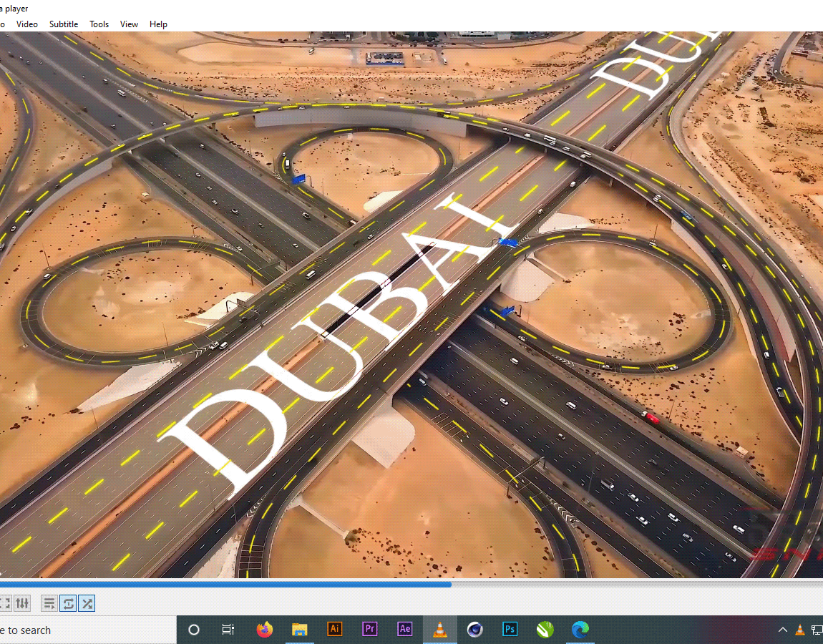
Task: Launch Adobe Premiere Pro from taskbar
Action: 369,629
